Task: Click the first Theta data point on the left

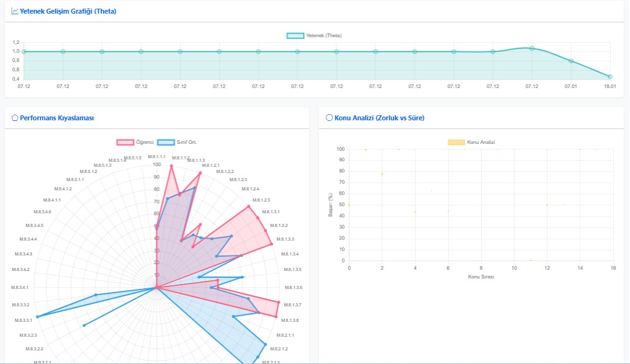Action: [24, 51]
